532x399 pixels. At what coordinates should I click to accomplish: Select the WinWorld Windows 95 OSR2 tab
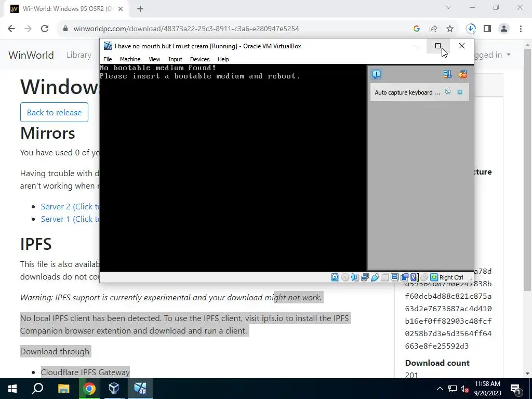(x=66, y=9)
